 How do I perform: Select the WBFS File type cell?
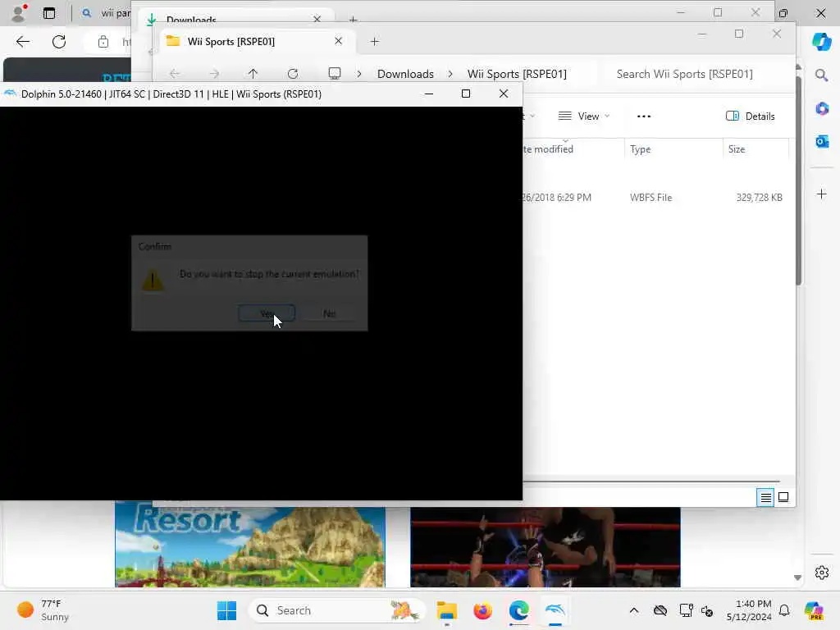coord(651,198)
